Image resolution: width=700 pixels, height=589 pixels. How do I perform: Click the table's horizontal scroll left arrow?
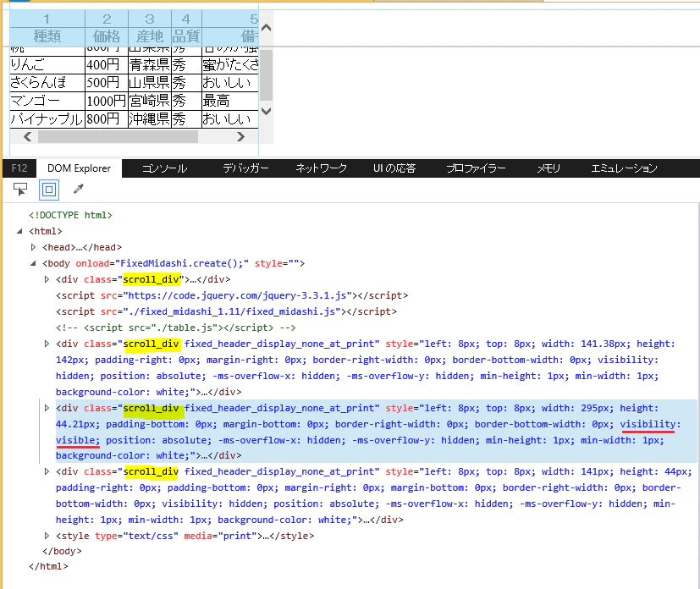(x=28, y=136)
